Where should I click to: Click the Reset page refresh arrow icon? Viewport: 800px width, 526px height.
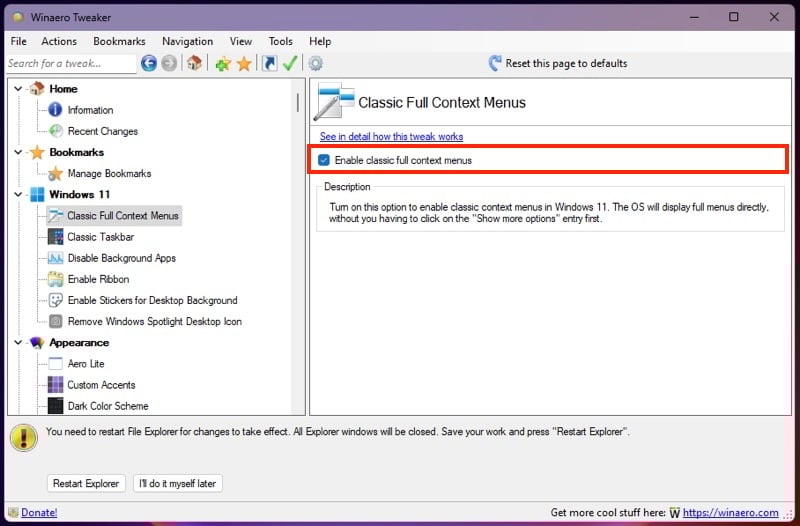(x=494, y=63)
